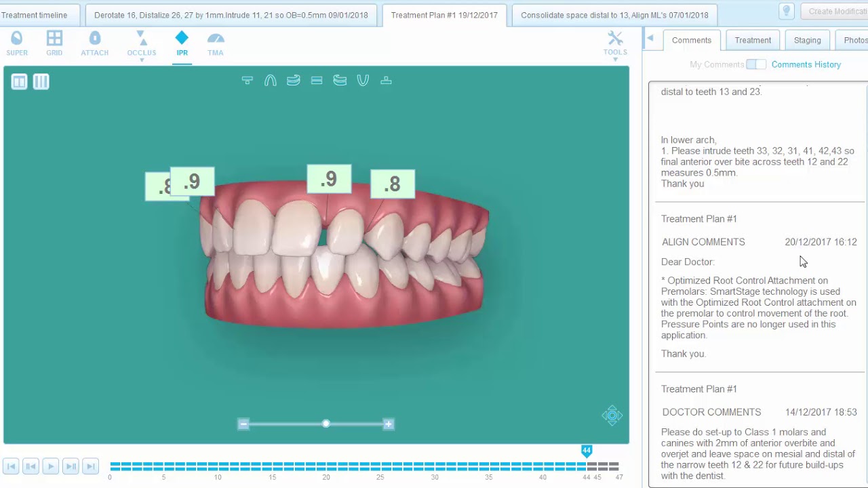
Task: Click the stage 44 timeline marker
Action: click(x=587, y=451)
